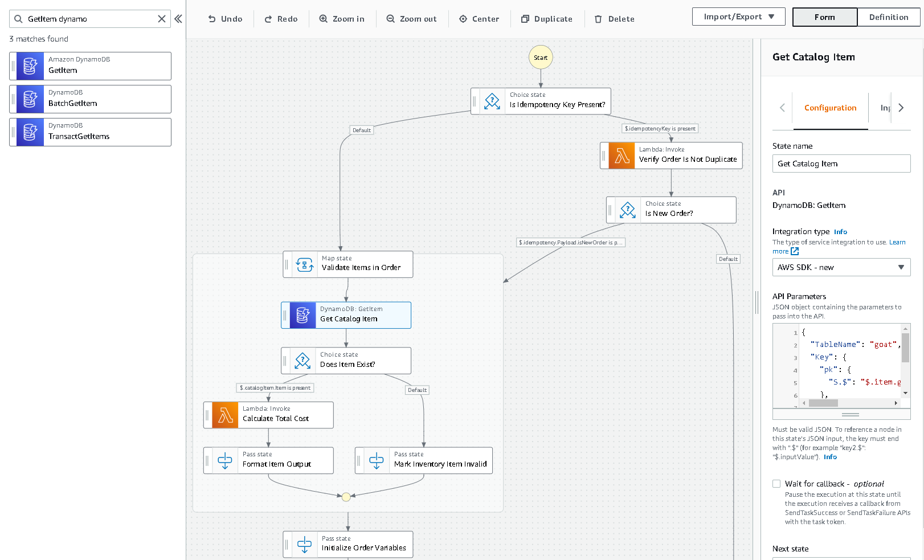
Task: Click the State name input field
Action: coord(841,163)
